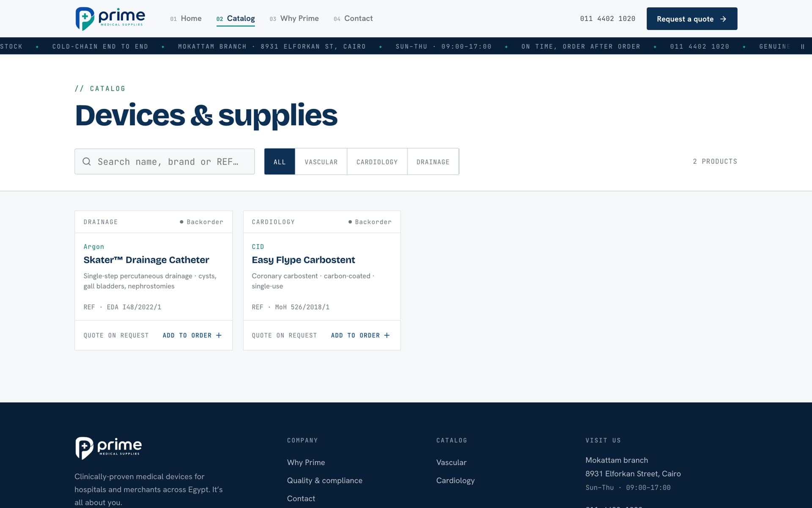Viewport: 812px width, 508px height.
Task: Click the header phone number 011 4402 1020
Action: pos(608,19)
